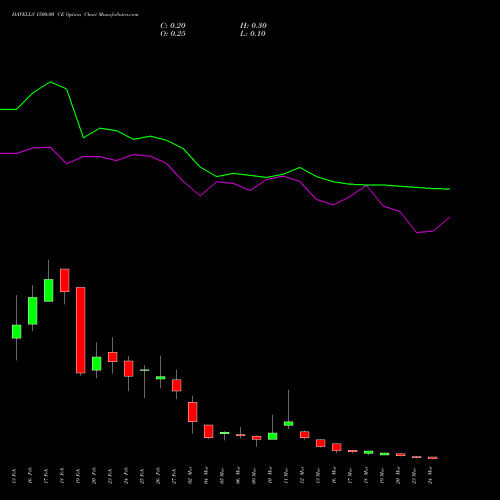Click the red candle above 12 Mar
The width and height of the screenshot is (500, 500).
pos(305,435)
